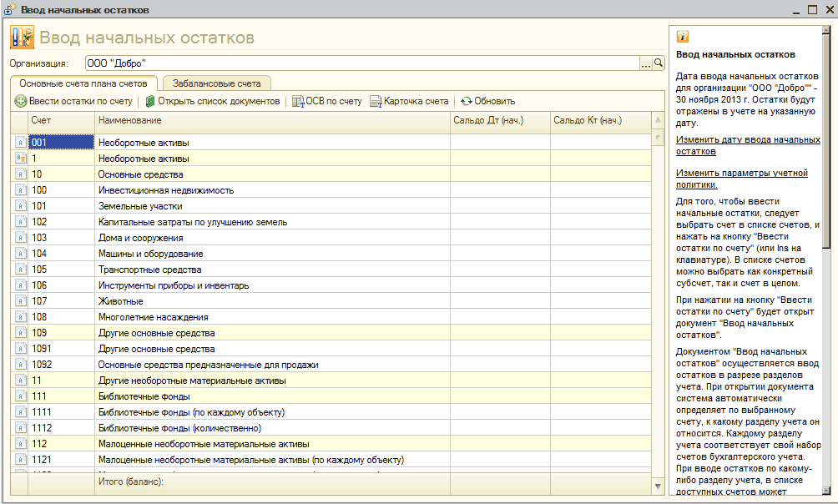The width and height of the screenshot is (838, 504).
Task: Click the information icon in the help panel
Action: click(x=683, y=37)
